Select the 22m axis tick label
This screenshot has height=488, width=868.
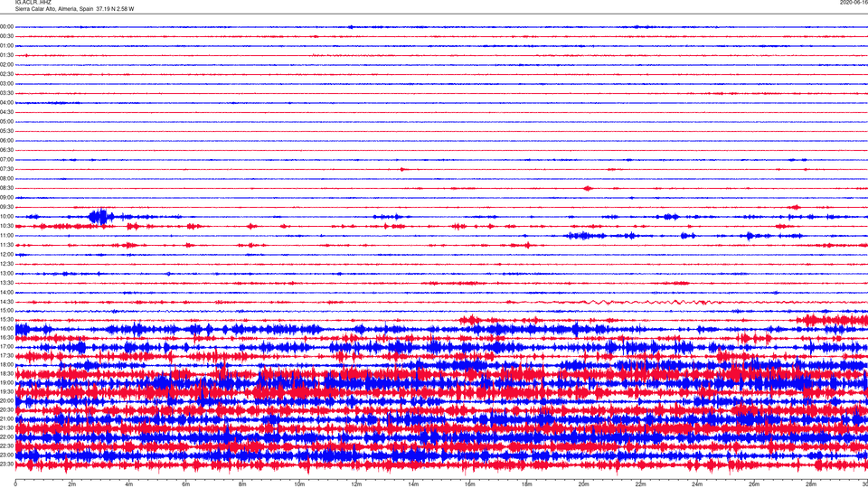[x=640, y=484]
